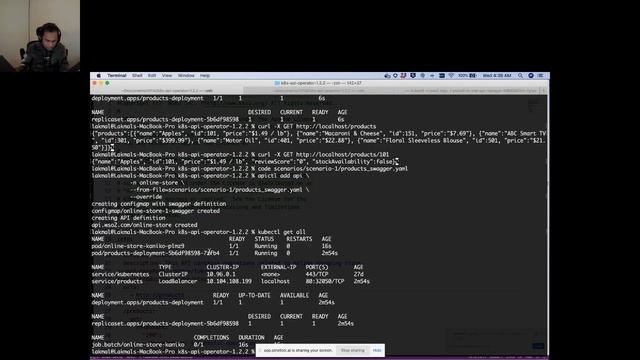Click Hide in the screen-share bar
Viewport: 640px width, 360px height.
click(377, 350)
